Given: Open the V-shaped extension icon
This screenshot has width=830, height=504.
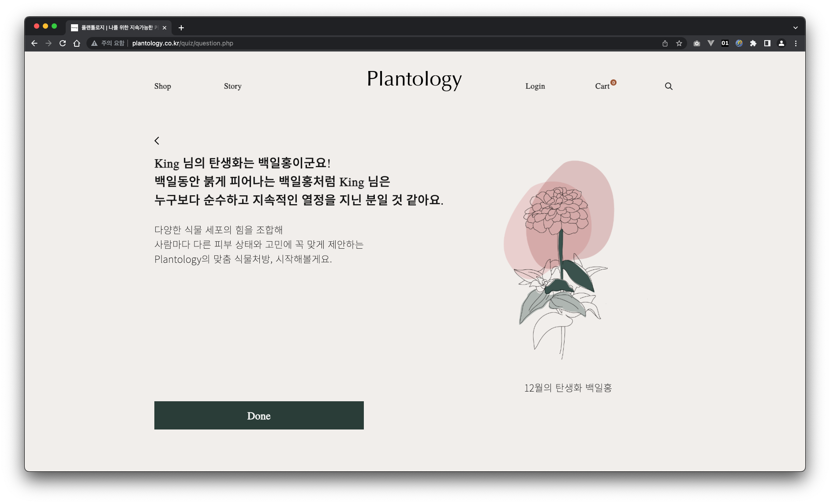Looking at the screenshot, I should (x=711, y=43).
